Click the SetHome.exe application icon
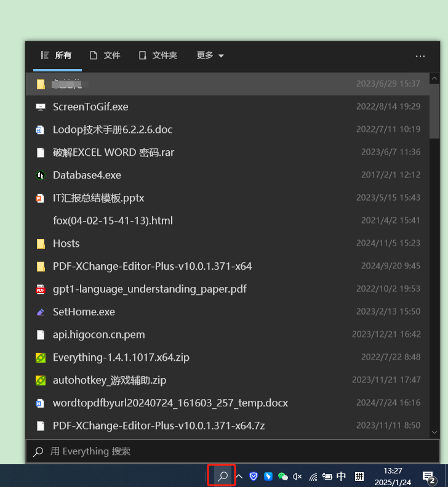The height and width of the screenshot is (487, 448). (41, 312)
